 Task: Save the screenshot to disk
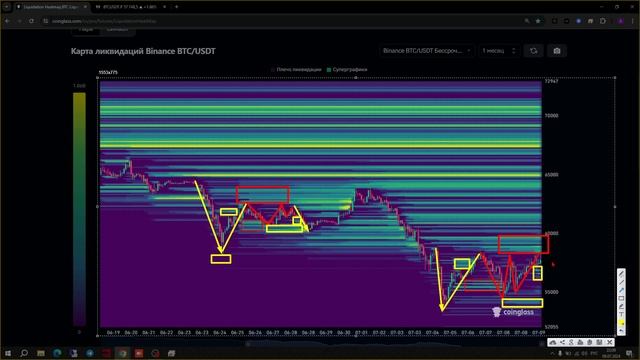pos(599,342)
